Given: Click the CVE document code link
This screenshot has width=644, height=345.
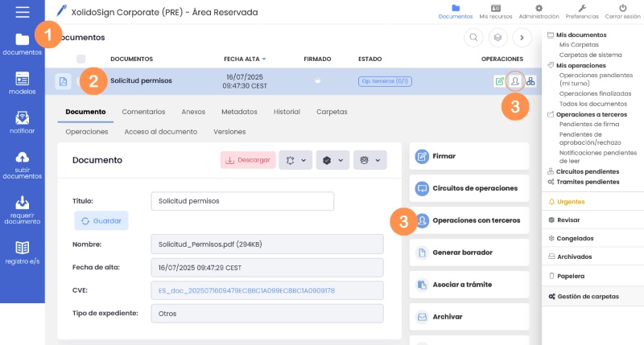Looking at the screenshot, I should point(246,290).
